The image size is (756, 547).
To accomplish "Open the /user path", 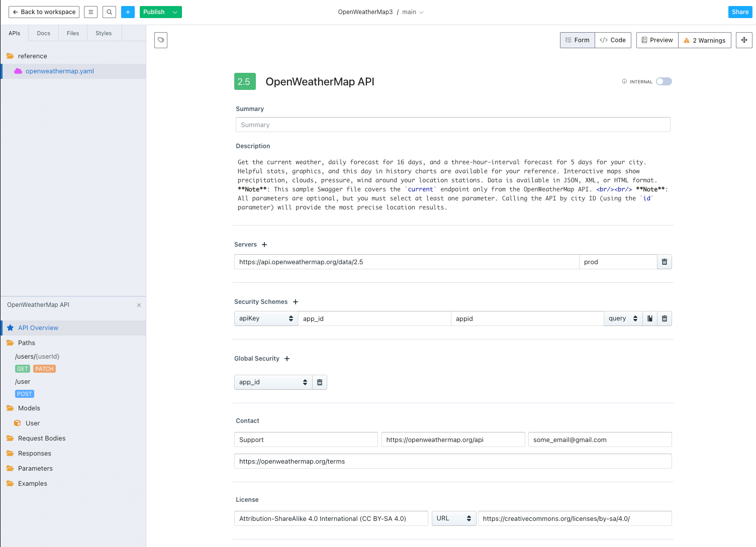I will (x=23, y=382).
